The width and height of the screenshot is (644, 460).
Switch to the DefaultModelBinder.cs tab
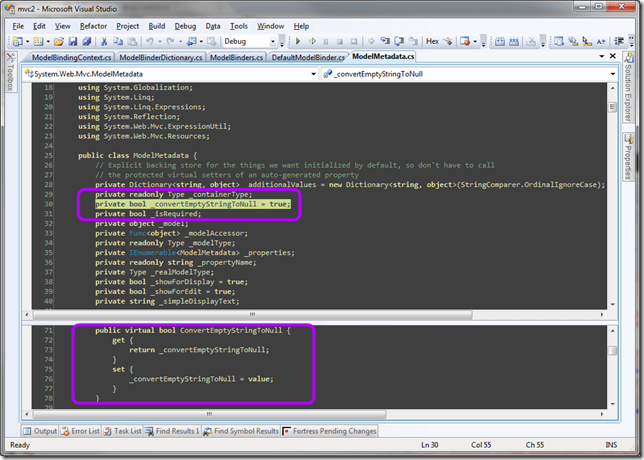[x=308, y=57]
